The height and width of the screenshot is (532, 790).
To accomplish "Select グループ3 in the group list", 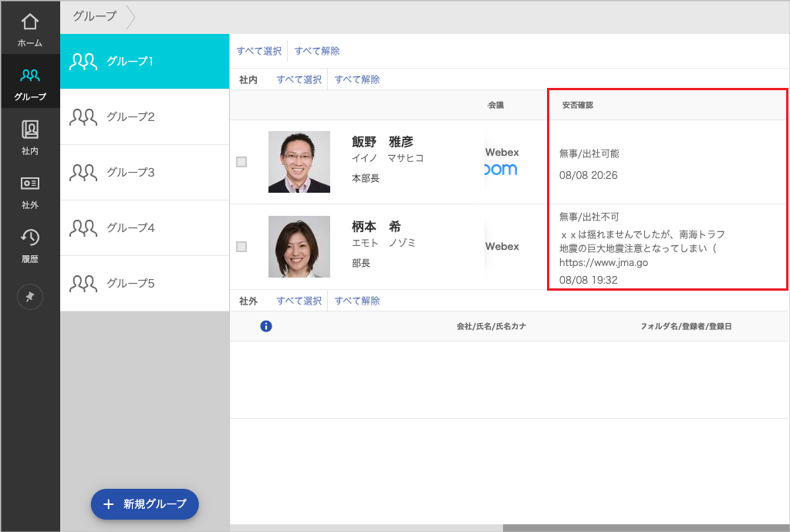I will 144,173.
